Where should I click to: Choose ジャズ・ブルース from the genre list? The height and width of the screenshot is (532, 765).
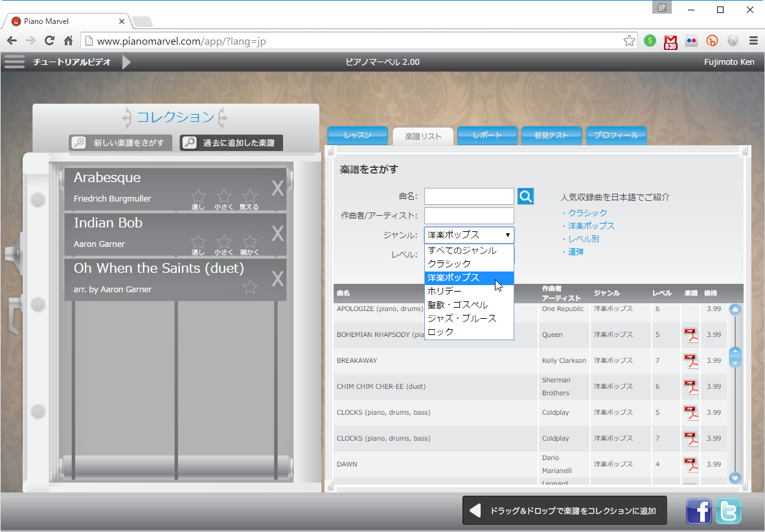tap(469, 319)
